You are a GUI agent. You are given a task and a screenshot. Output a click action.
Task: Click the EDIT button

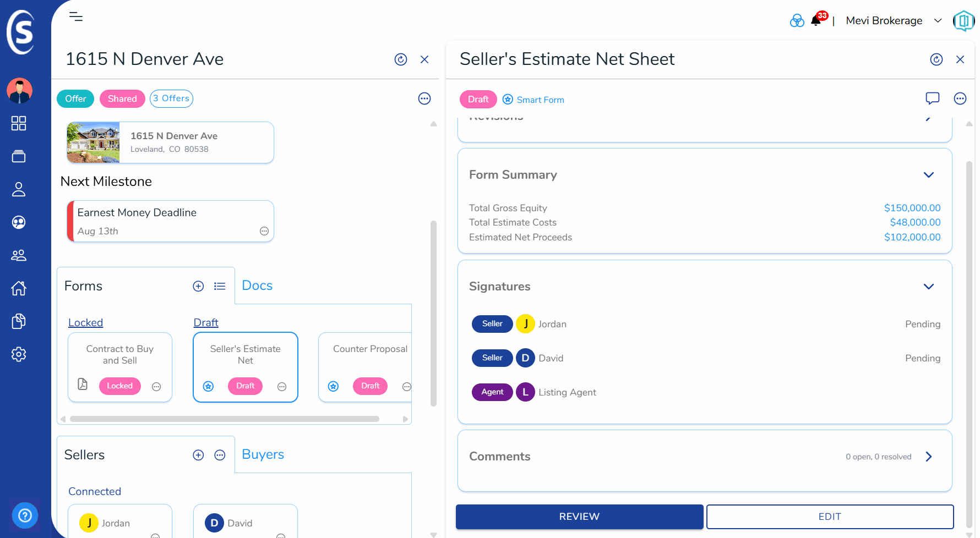tap(830, 517)
